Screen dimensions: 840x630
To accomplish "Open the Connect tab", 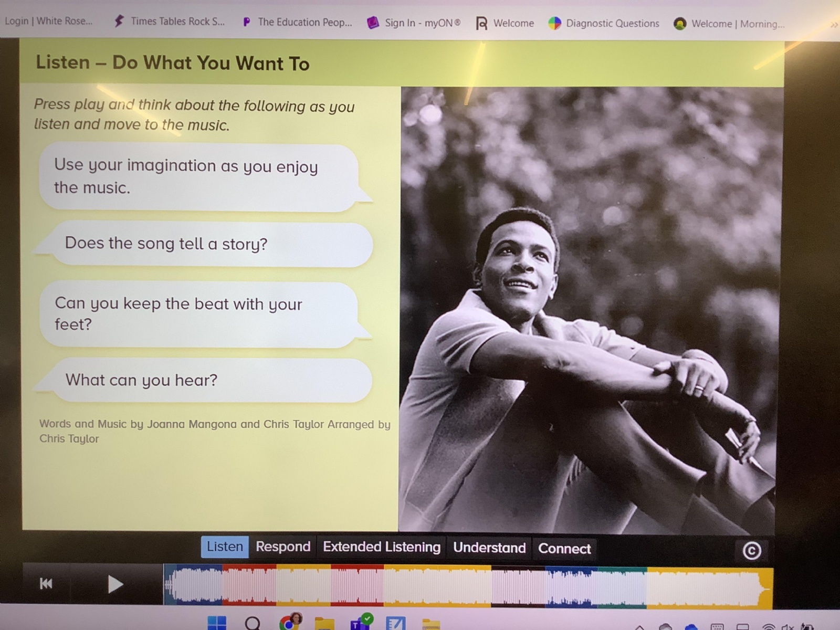I will (564, 548).
